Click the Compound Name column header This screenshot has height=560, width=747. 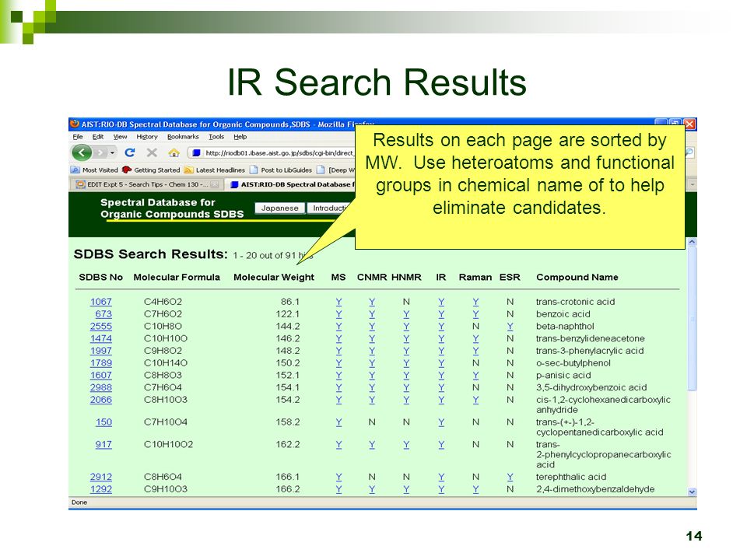coord(577,277)
